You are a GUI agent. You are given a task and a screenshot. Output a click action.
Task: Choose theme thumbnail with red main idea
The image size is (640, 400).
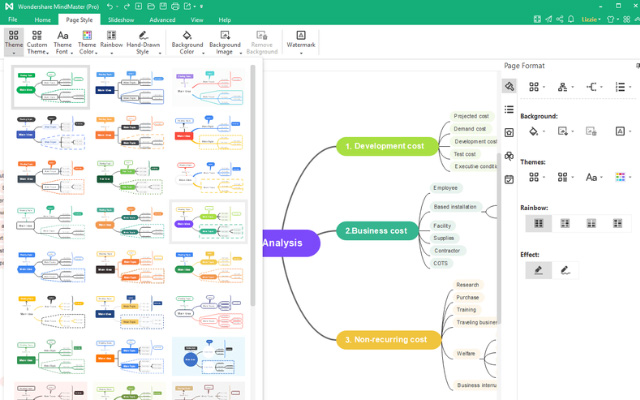point(209,133)
